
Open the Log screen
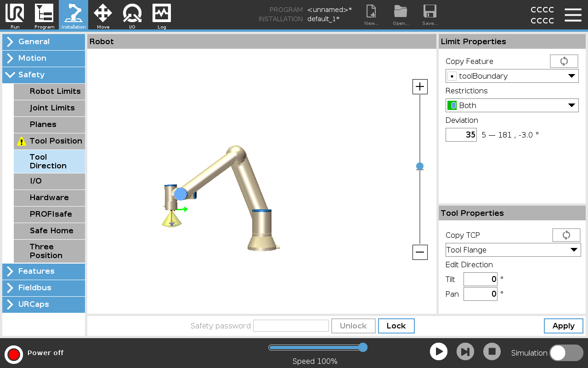pyautogui.click(x=162, y=15)
